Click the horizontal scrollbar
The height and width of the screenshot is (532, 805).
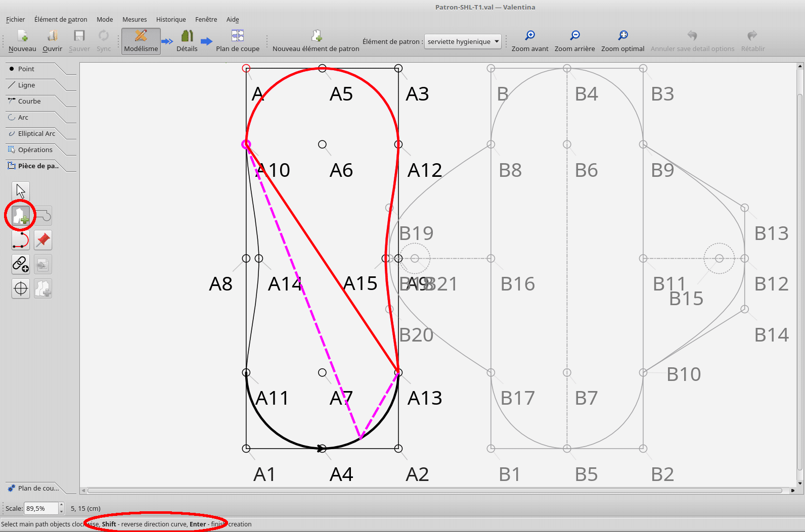coord(435,490)
